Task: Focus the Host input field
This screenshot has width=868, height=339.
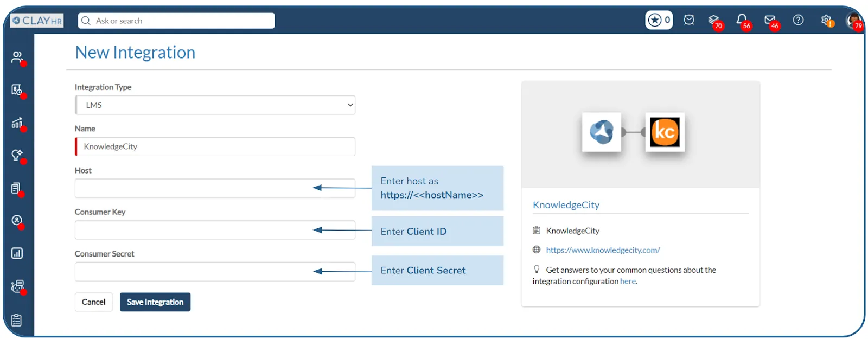Action: click(x=215, y=188)
